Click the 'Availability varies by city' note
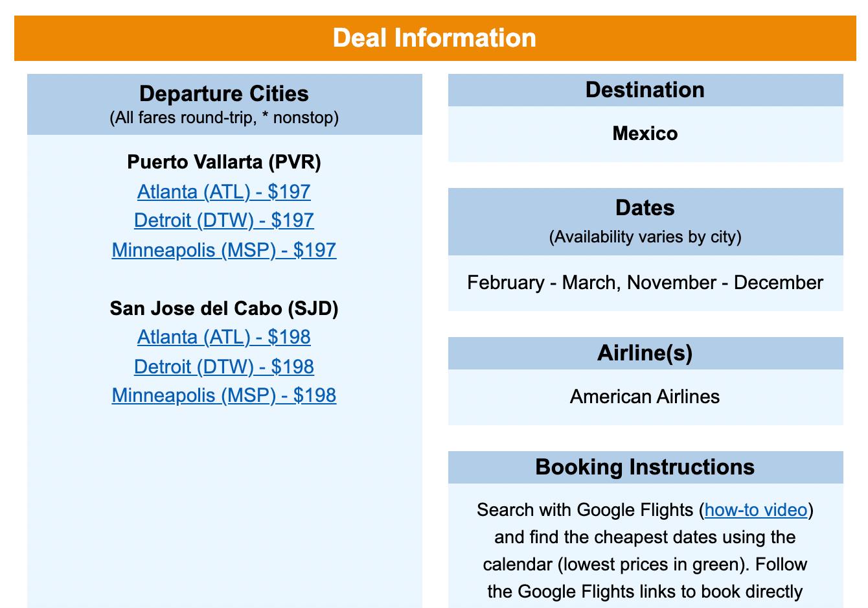868x608 pixels. coord(645,237)
